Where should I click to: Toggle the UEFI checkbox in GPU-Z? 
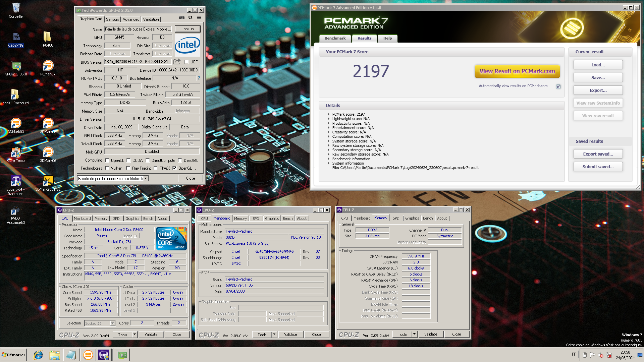[x=187, y=62]
